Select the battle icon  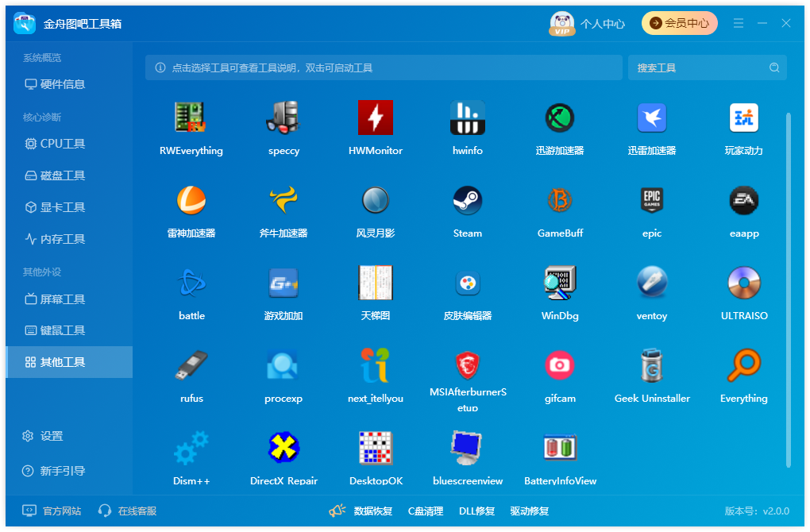point(191,283)
